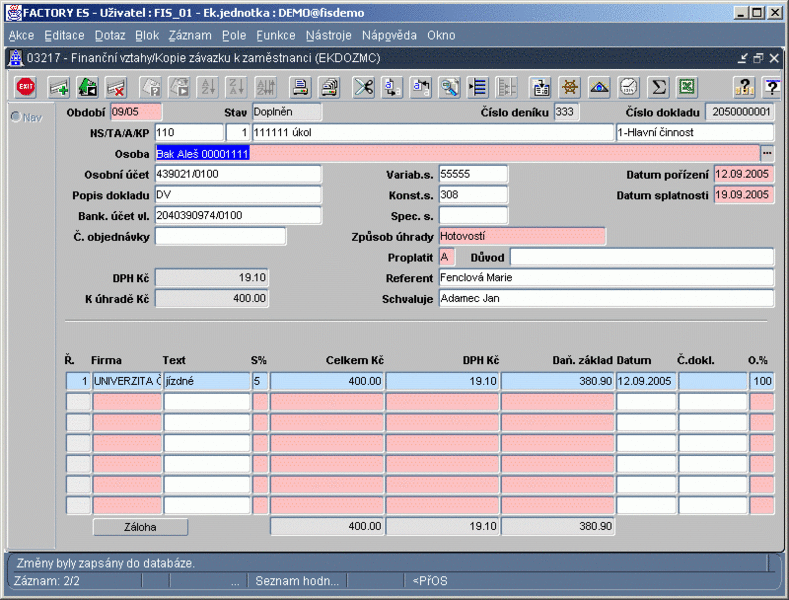Open the Funkce menu

click(x=276, y=35)
